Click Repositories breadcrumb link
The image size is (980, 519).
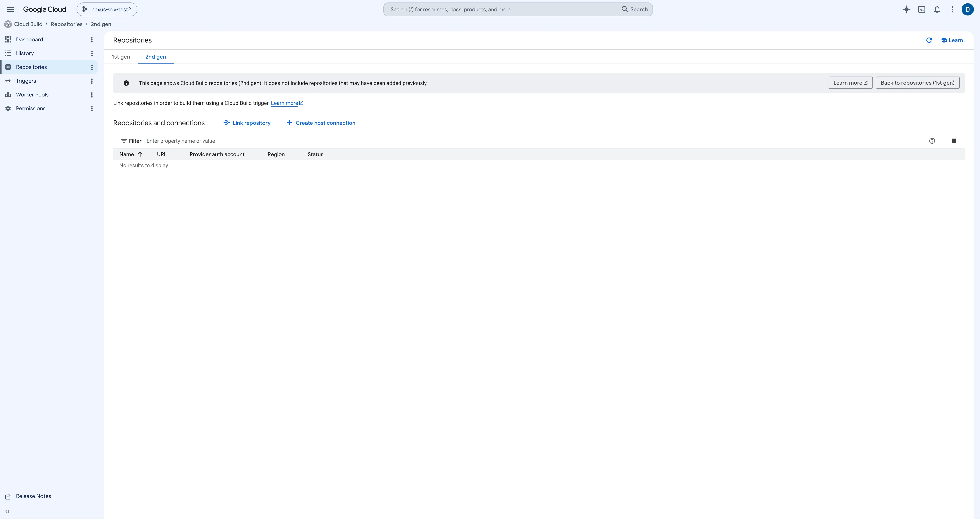[67, 24]
